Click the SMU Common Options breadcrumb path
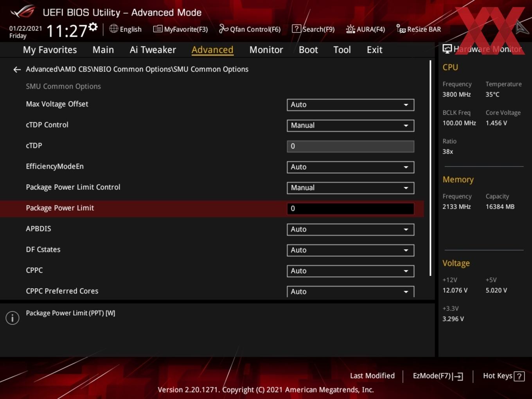This screenshot has height=399, width=532. coord(137,69)
